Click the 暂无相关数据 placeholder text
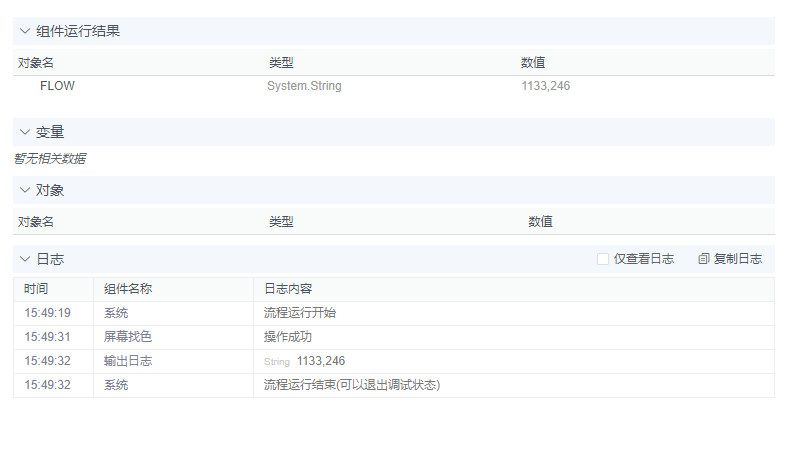 [49, 158]
